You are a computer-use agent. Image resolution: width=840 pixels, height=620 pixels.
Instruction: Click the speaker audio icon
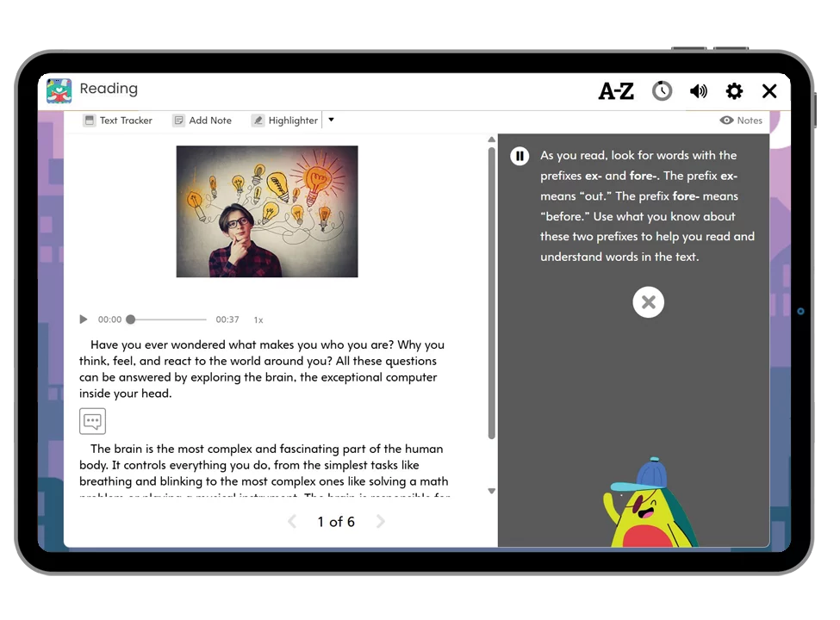click(699, 91)
